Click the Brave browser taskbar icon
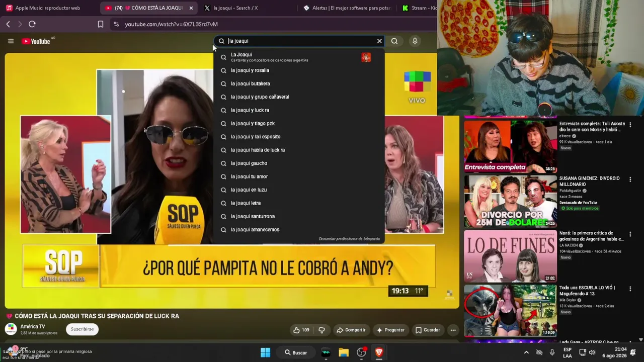Screen dimensions: 644x362 379,352
